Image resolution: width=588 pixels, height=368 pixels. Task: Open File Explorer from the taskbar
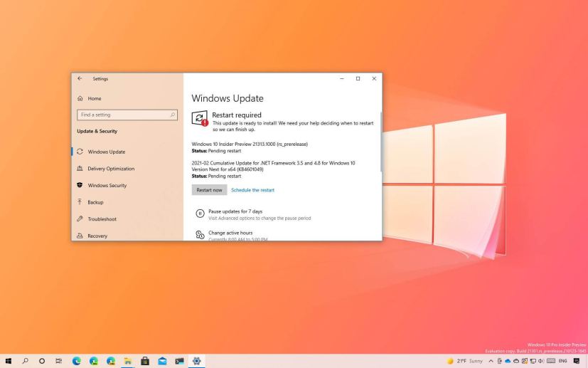[128, 362]
